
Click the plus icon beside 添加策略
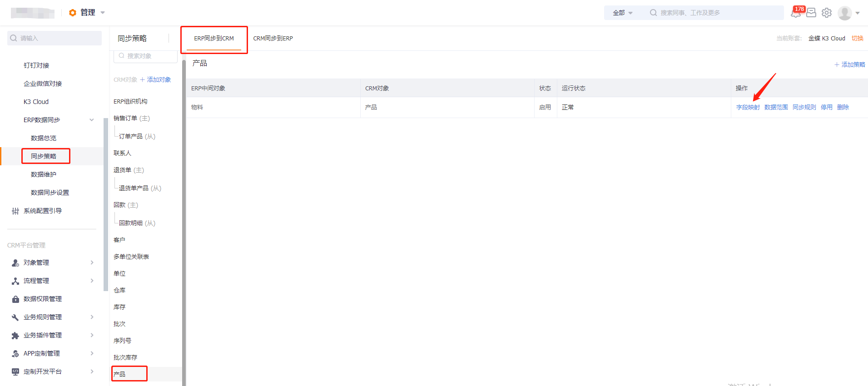tap(837, 64)
